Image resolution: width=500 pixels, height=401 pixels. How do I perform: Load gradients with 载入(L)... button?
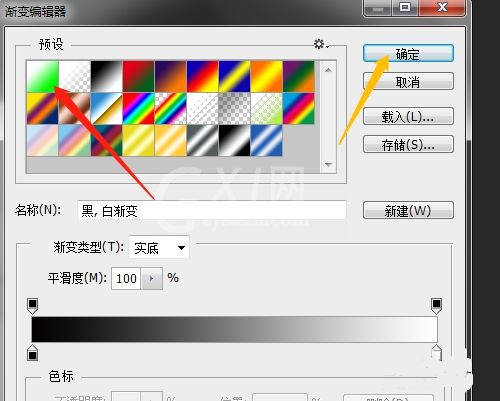(x=408, y=116)
